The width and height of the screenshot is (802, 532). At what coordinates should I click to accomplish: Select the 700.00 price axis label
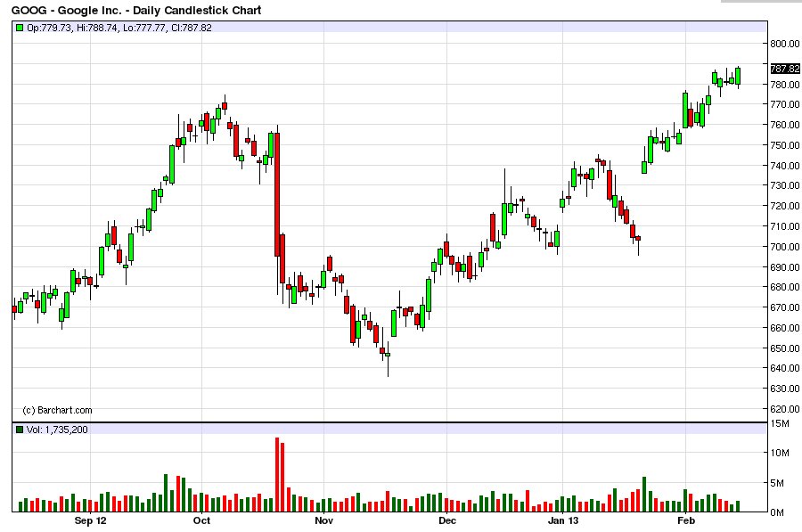click(x=785, y=247)
